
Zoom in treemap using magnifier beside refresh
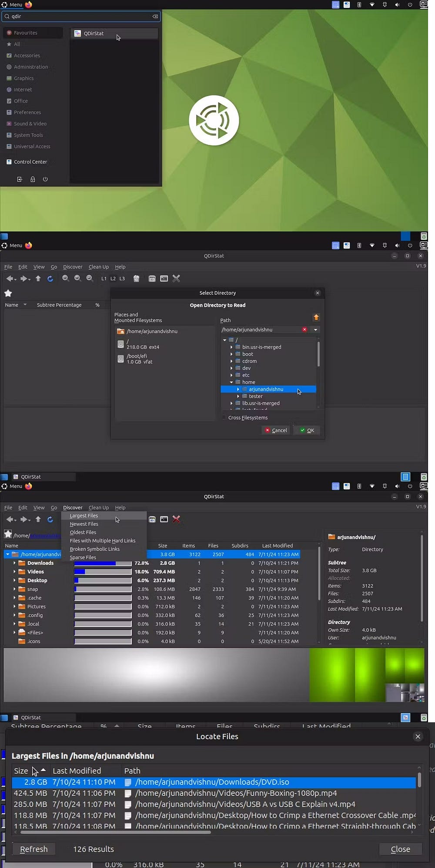tap(66, 278)
